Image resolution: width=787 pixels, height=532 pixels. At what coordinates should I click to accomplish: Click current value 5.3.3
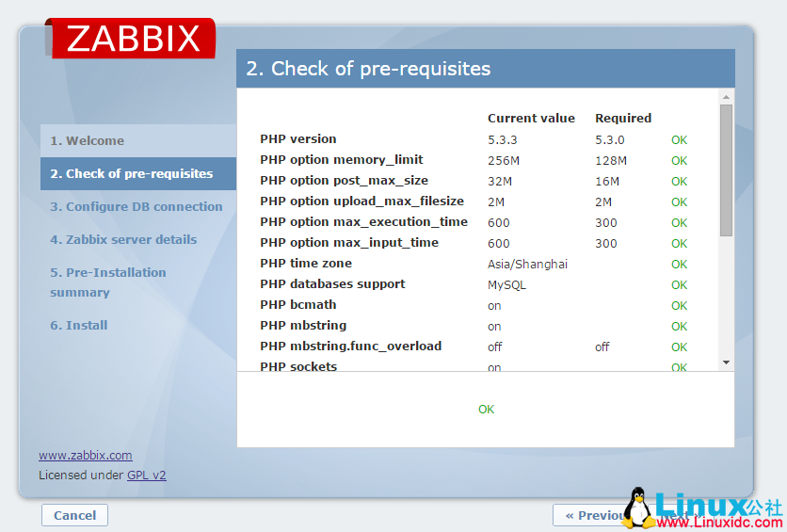(503, 140)
